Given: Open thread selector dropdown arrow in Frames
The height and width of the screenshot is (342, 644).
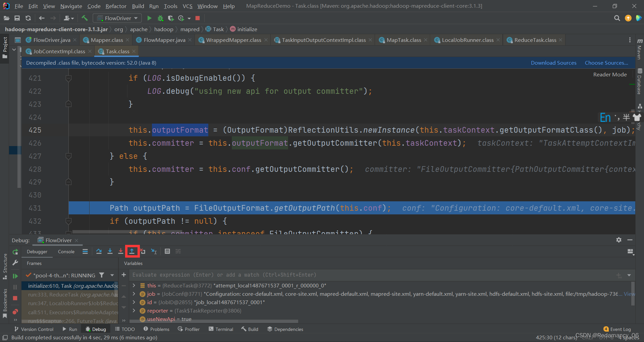Looking at the screenshot, I should [112, 275].
